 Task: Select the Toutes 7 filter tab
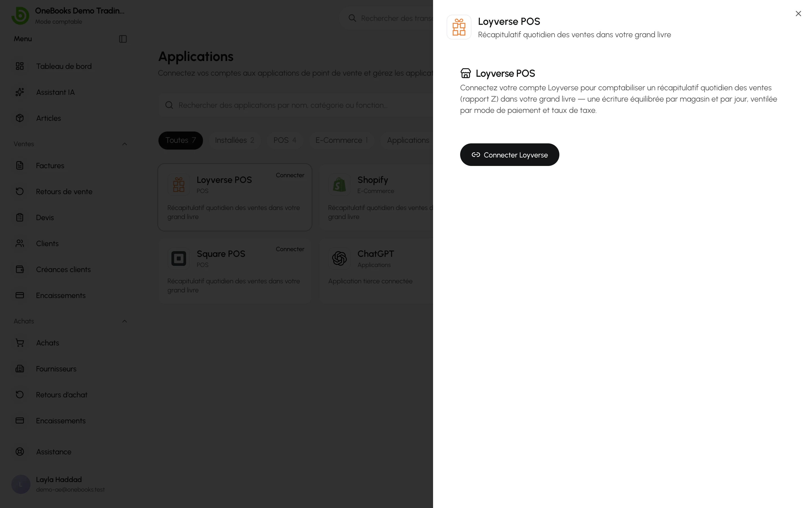coord(180,140)
